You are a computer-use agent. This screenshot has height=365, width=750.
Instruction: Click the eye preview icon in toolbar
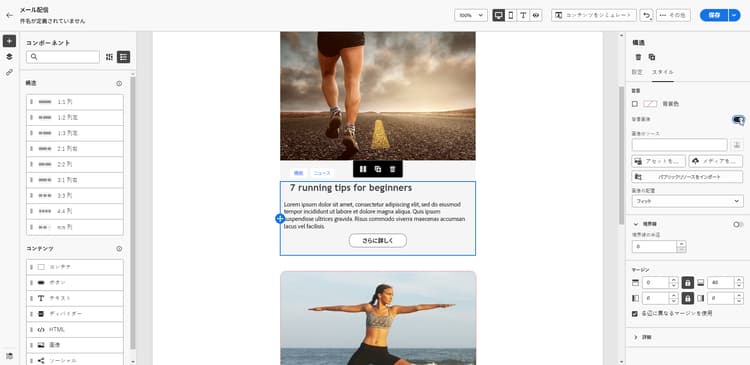[536, 15]
